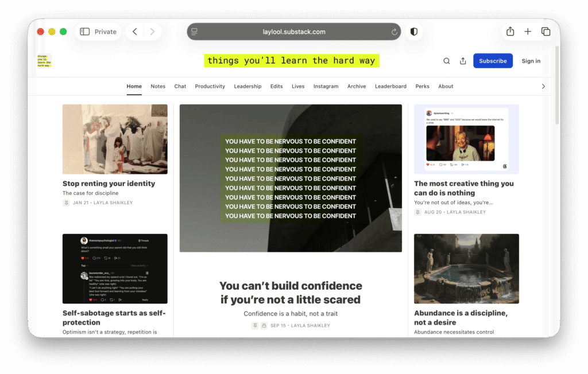Open the nervous-to-be-confident featured image
This screenshot has width=588, height=374.
tap(291, 178)
